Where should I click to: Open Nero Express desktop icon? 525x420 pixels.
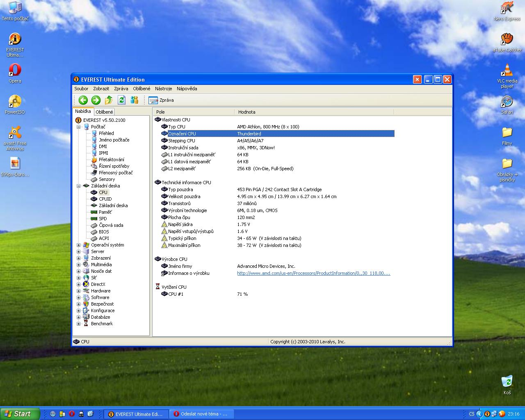pyautogui.click(x=507, y=11)
